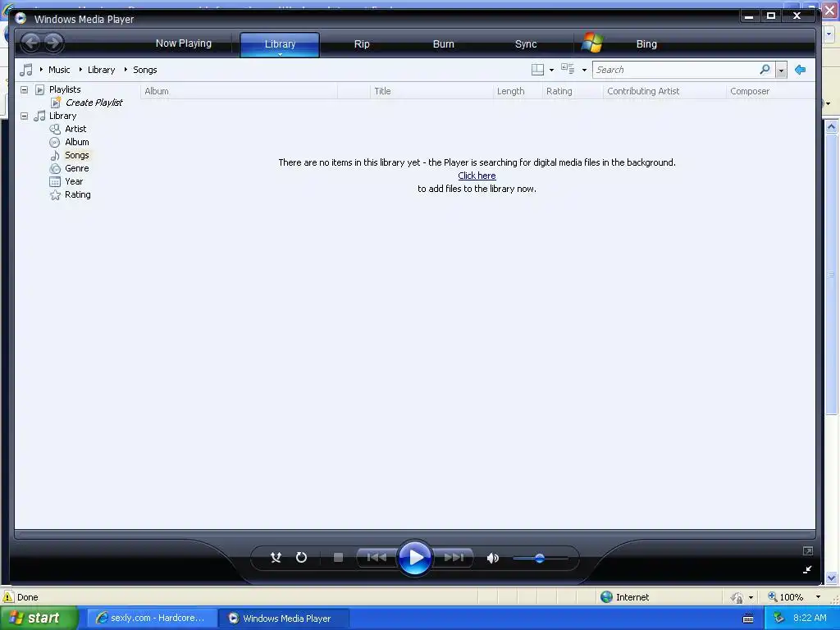Screen dimensions: 840x630
Task: Click Create Playlist
Action: pos(94,103)
